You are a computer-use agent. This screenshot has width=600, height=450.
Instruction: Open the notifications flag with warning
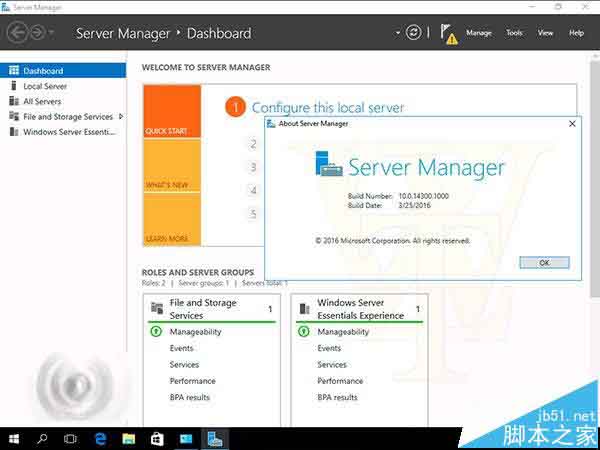click(448, 34)
